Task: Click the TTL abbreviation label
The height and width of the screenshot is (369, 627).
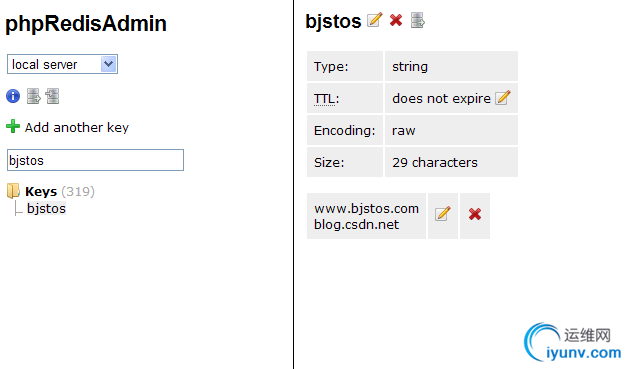Action: coord(324,98)
